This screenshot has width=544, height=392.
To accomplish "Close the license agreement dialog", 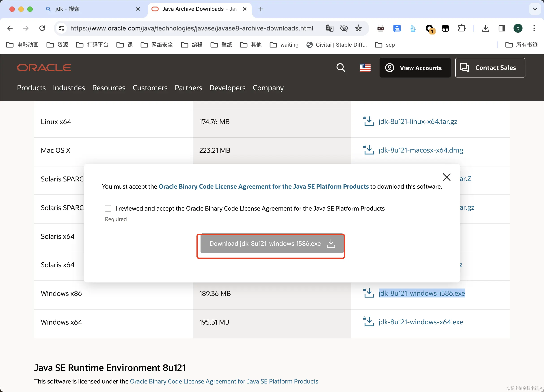I will click(x=446, y=177).
